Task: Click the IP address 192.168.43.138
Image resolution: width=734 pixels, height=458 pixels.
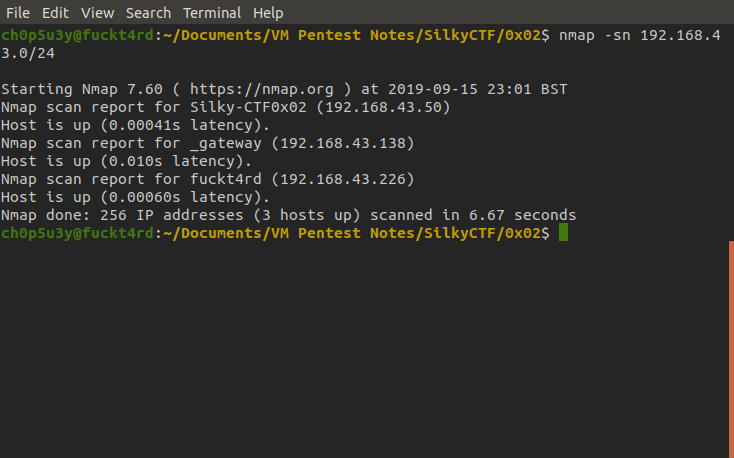Action: coord(343,143)
